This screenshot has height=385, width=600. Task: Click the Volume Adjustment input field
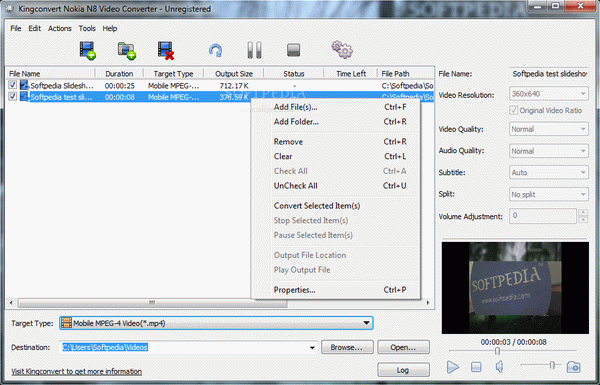coord(543,216)
